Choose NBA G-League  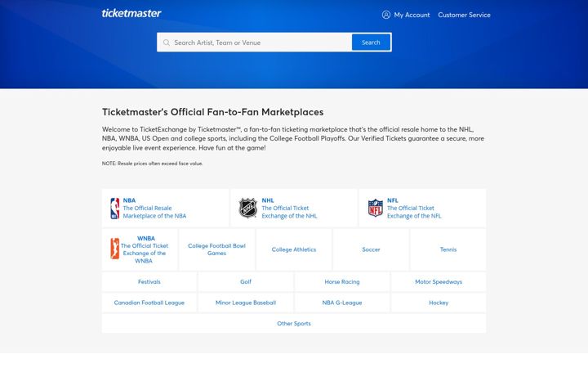coord(342,303)
